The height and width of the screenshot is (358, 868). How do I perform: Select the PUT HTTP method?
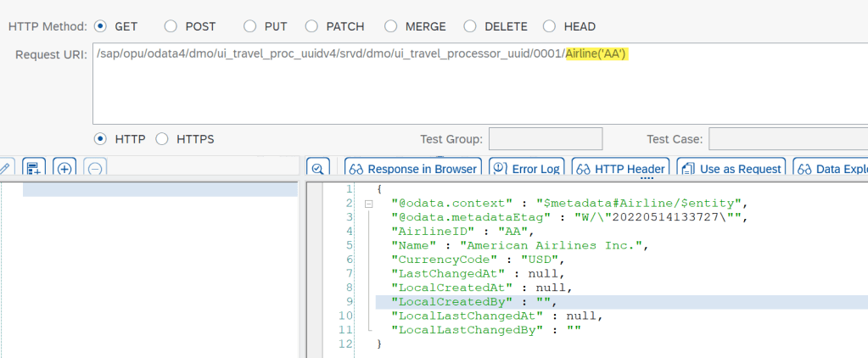coord(250,26)
